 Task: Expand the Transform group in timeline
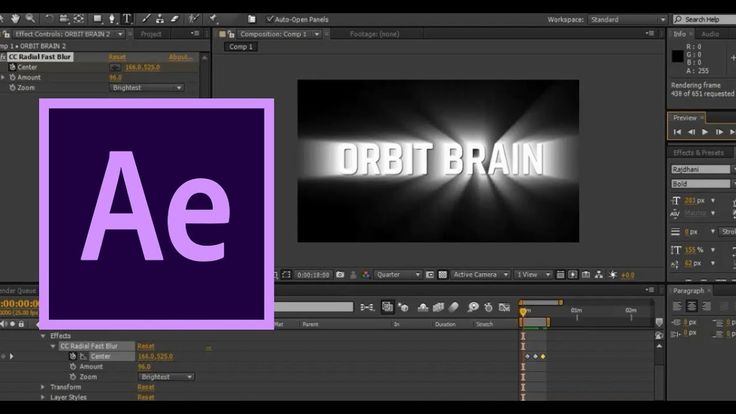[x=43, y=387]
